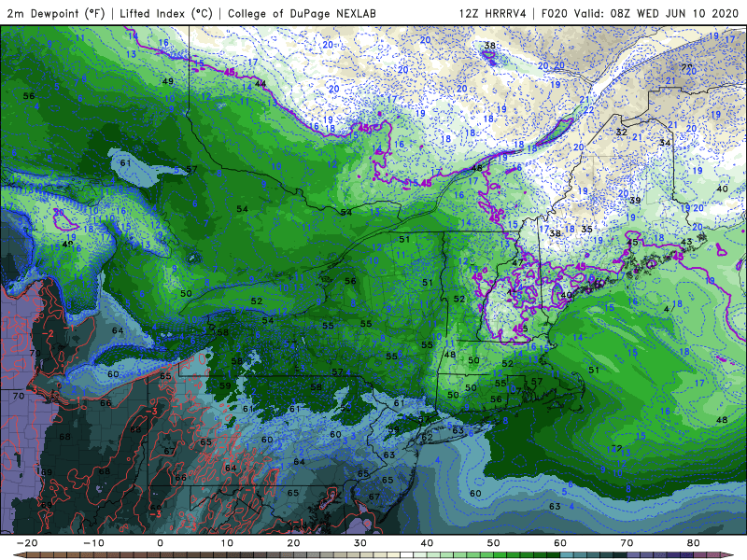The width and height of the screenshot is (747, 560).
Task: Click the -10 label on the color scale
Action: pos(93,543)
